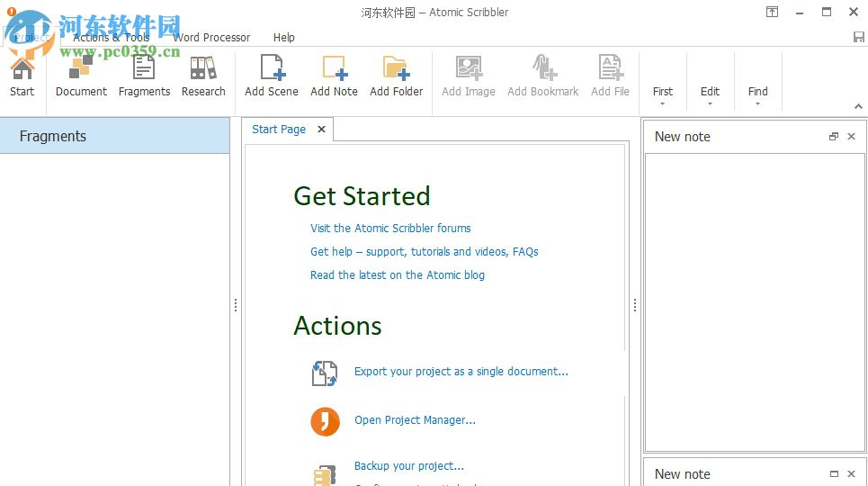Click the ribbon display options icon
868x486 pixels.
[773, 12]
